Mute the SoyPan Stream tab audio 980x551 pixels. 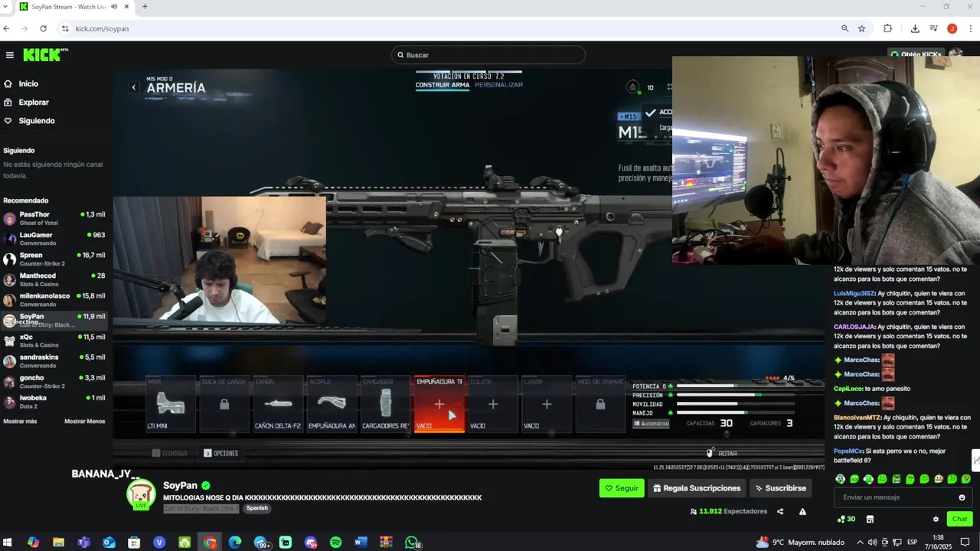(x=114, y=7)
